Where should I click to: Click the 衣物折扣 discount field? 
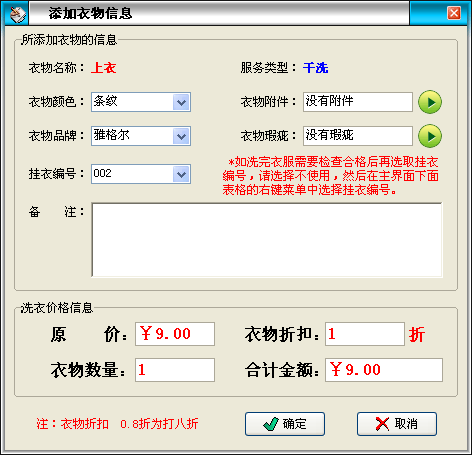(365, 334)
